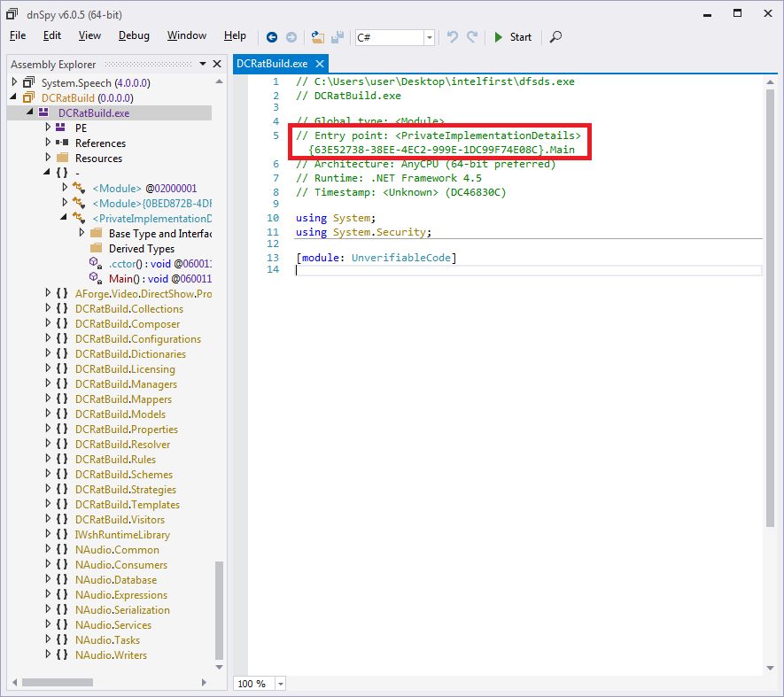Expand the DCRatBuild.Licensing namespace
Viewport: 784px width, 697px height.
[x=48, y=368]
